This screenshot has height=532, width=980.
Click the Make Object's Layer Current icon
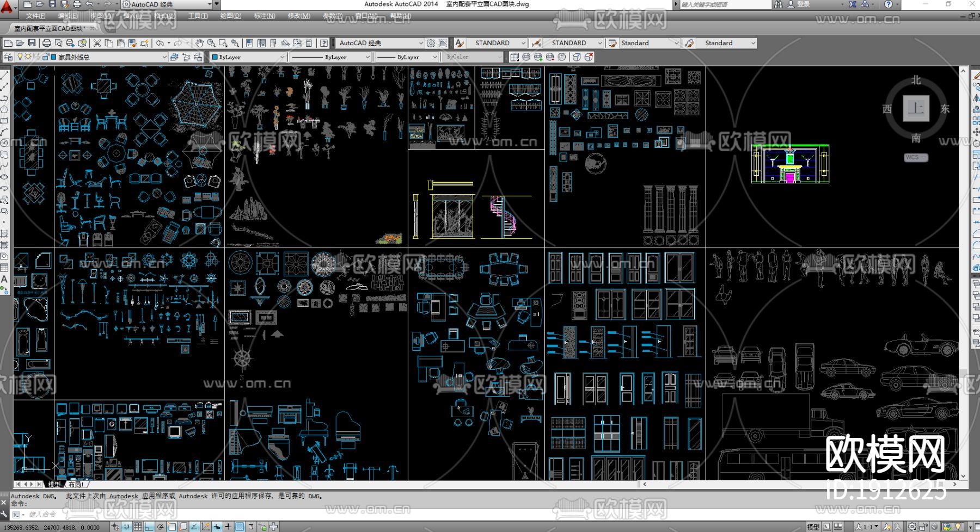pos(174,57)
